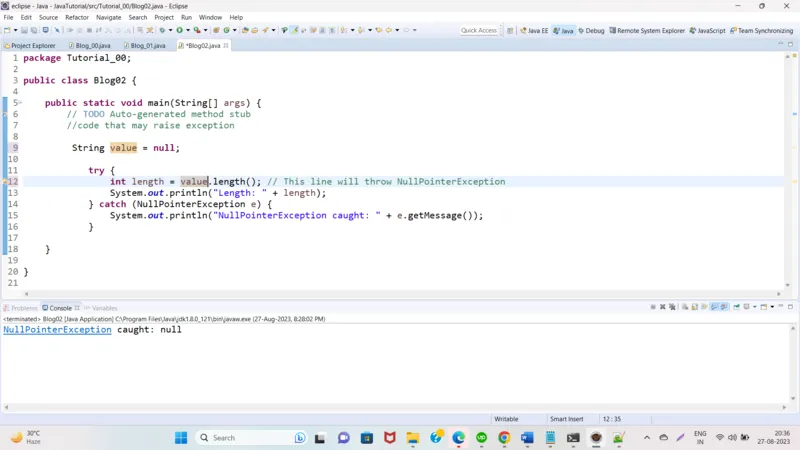Click the Save icon in toolbar
Viewport: 800px width, 450px height.
(x=26, y=30)
